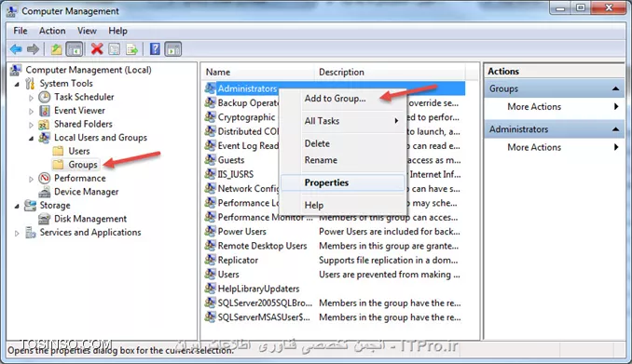Image resolution: width=632 pixels, height=364 pixels.
Task: Select the Remote Desktop Users group
Action: (x=262, y=246)
